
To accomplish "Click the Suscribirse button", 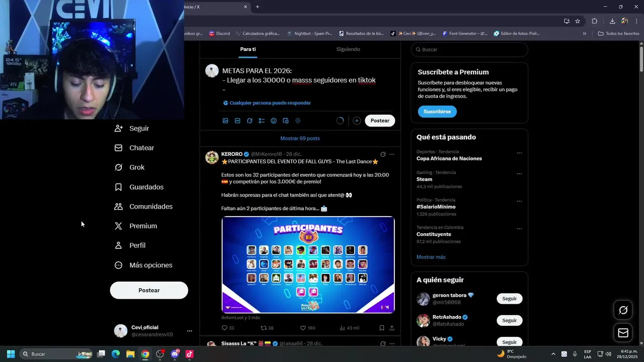I will click(x=437, y=112).
